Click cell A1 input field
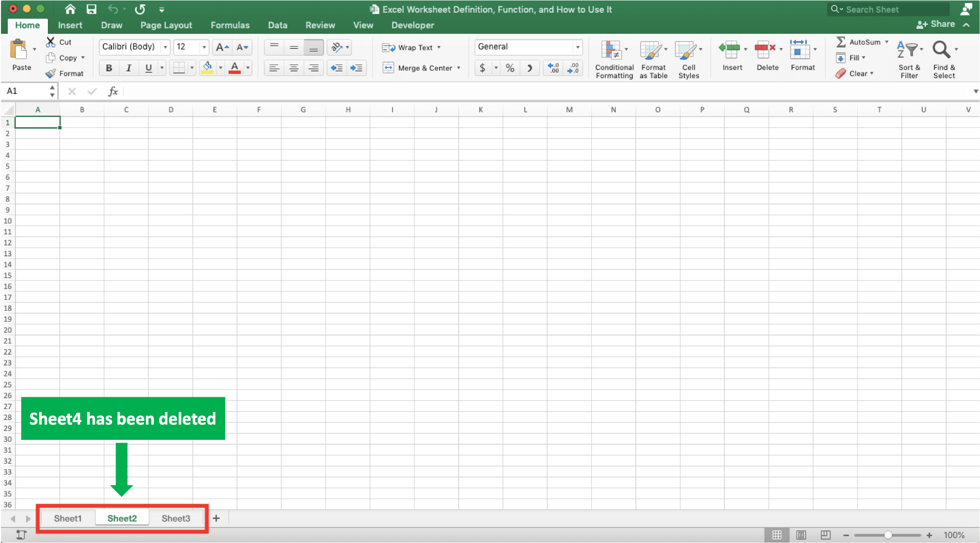 coord(38,122)
